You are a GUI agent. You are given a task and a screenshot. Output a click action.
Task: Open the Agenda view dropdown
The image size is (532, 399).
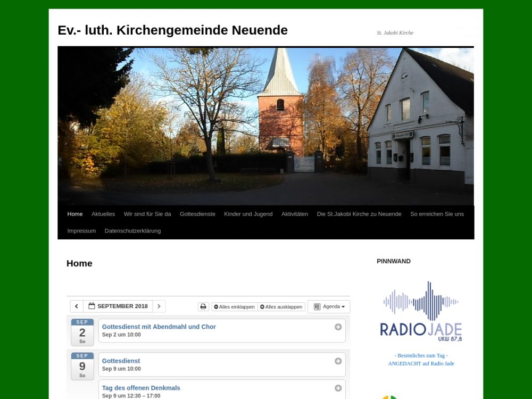click(x=329, y=307)
